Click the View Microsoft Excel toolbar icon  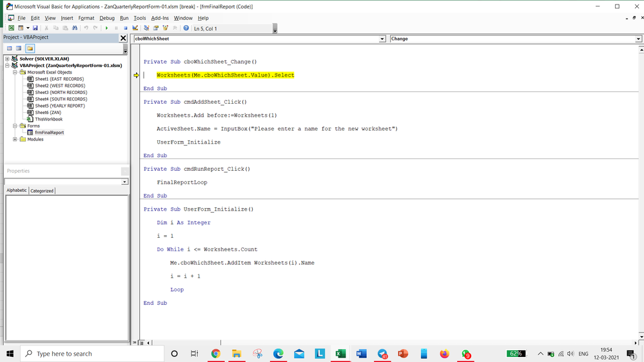pos(12,28)
